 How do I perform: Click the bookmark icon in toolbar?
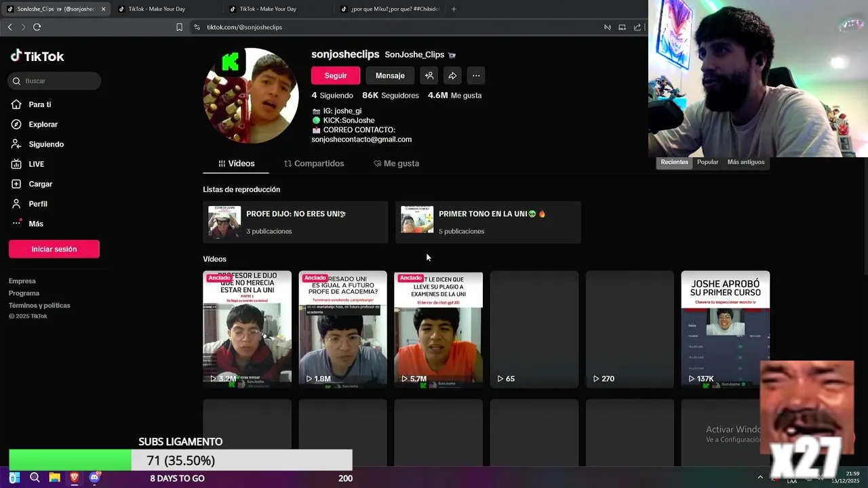click(x=179, y=27)
